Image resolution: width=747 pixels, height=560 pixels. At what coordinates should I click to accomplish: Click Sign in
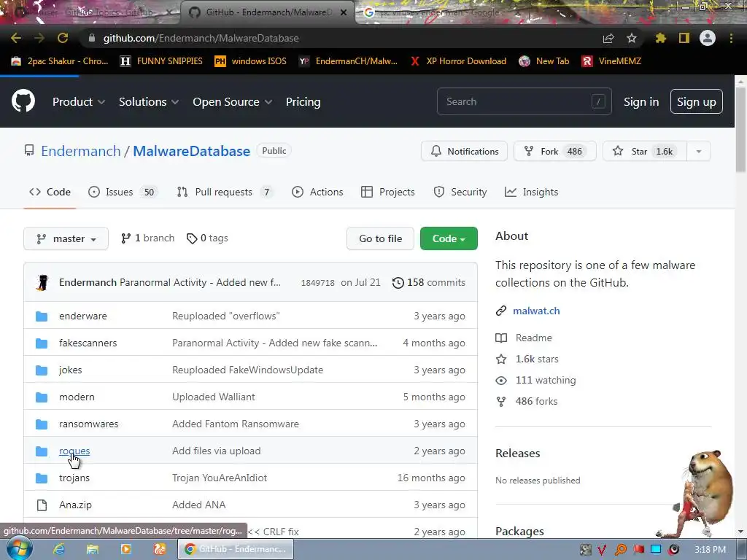pyautogui.click(x=641, y=101)
